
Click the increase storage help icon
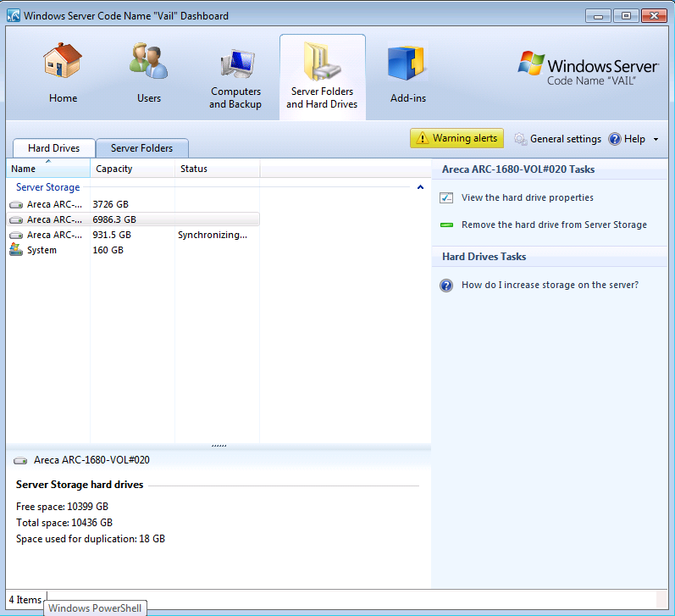tap(446, 286)
